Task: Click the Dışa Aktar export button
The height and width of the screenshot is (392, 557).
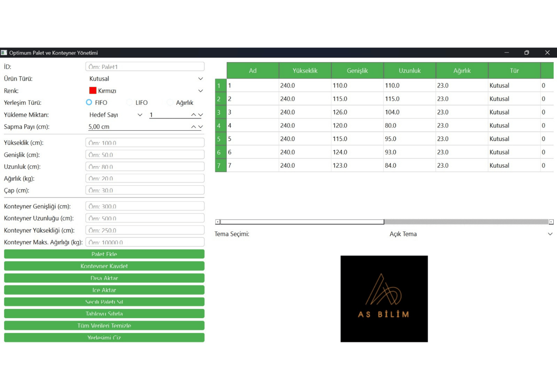Action: [x=104, y=278]
